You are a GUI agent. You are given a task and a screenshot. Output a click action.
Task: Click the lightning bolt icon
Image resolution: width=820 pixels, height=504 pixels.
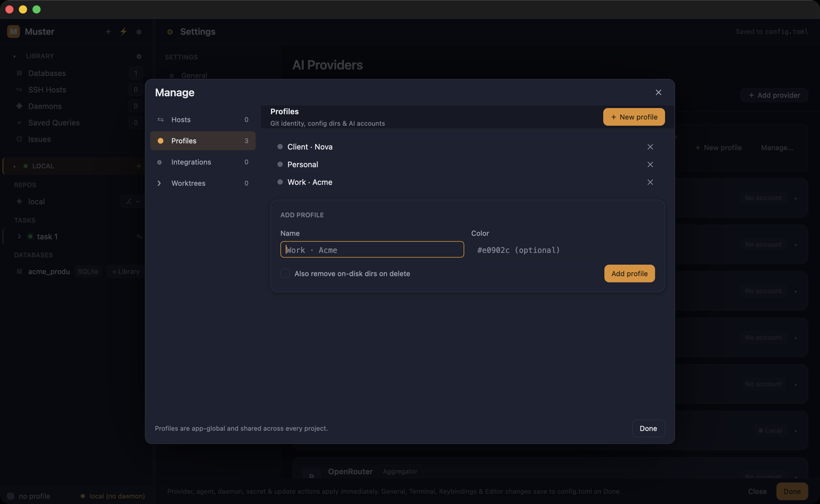tap(124, 31)
